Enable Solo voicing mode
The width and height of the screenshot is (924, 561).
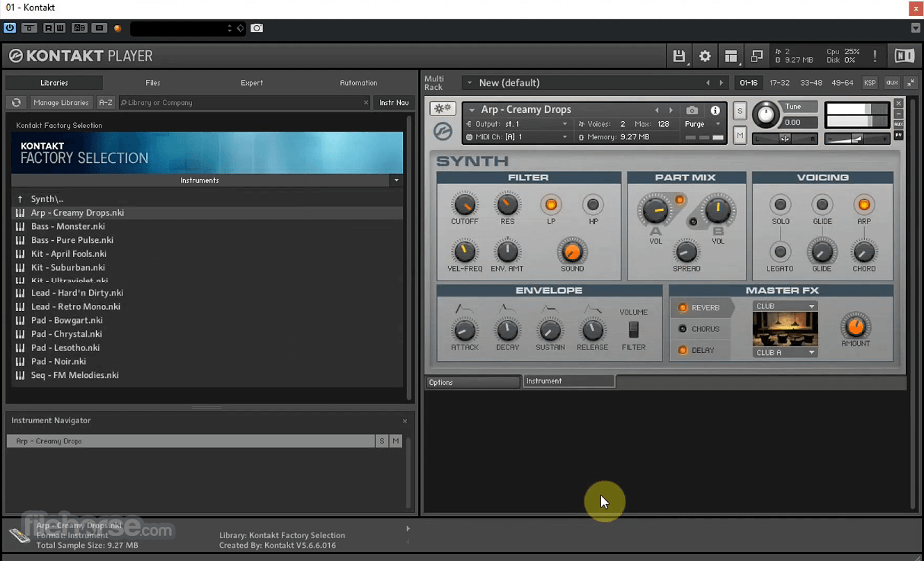click(x=780, y=205)
